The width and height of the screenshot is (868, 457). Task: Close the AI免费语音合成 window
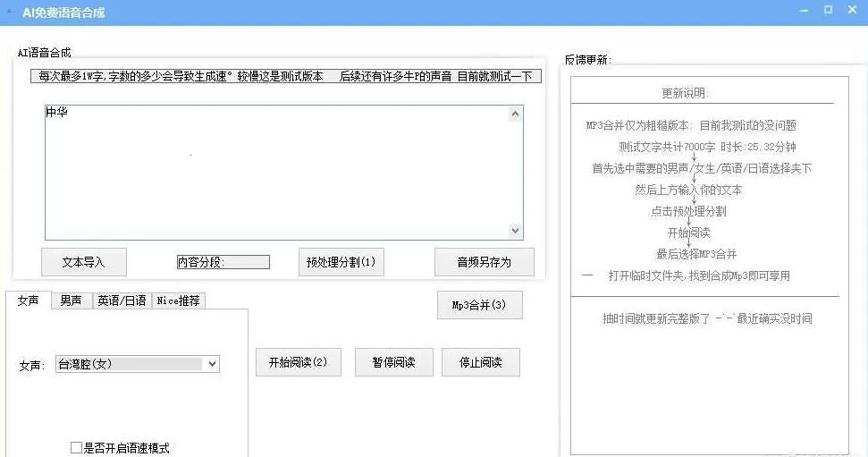click(853, 11)
